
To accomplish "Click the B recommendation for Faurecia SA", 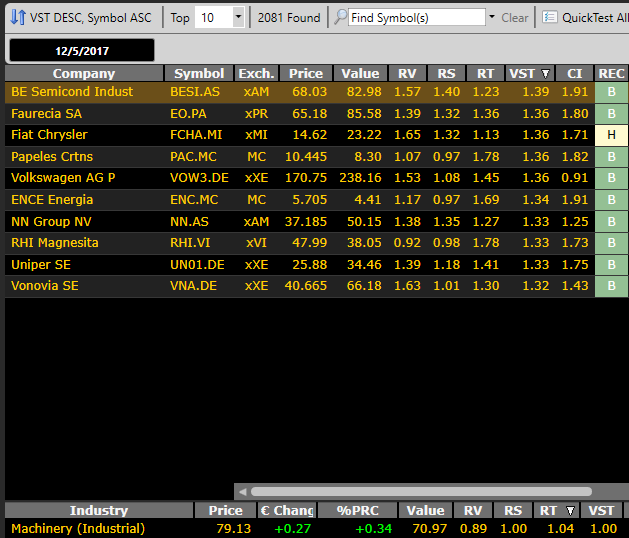I will pos(611,114).
